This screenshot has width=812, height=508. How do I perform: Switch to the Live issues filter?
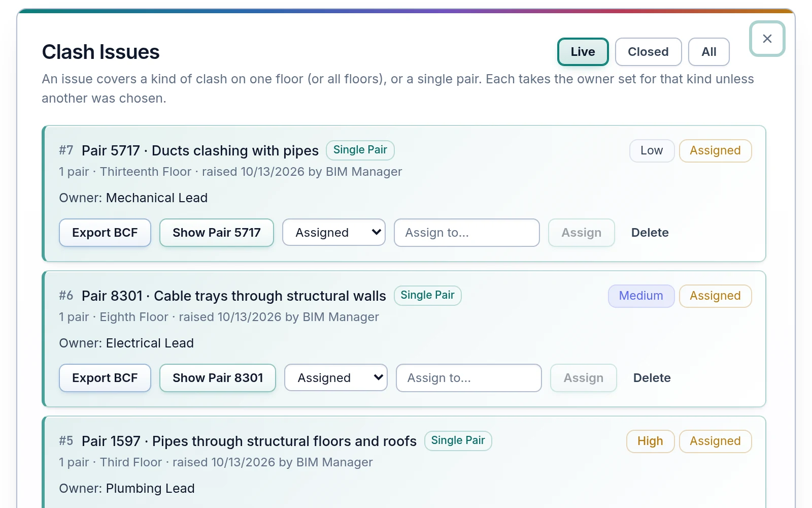(x=583, y=52)
